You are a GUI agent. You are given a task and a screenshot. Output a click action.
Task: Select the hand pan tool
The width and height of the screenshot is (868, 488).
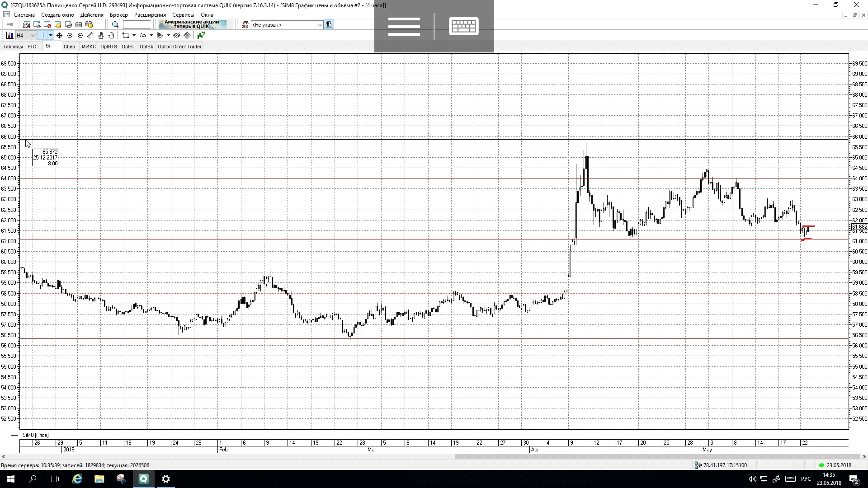tap(111, 35)
